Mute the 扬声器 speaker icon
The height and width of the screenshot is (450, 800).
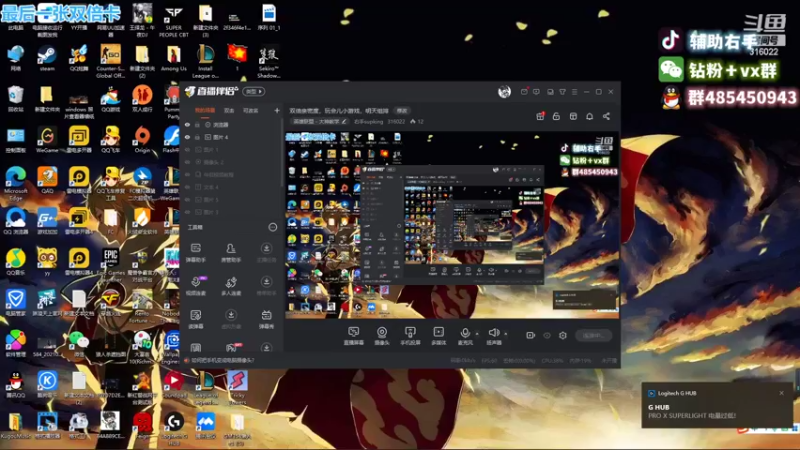[493, 334]
